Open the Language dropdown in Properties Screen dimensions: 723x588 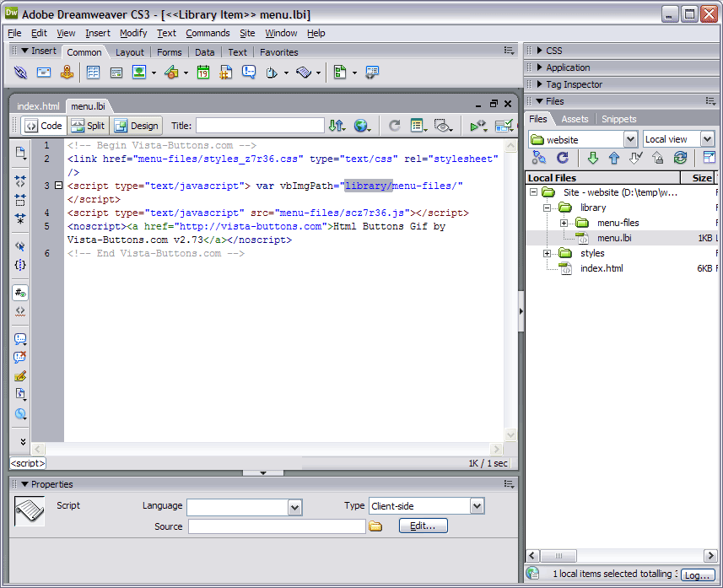click(295, 508)
